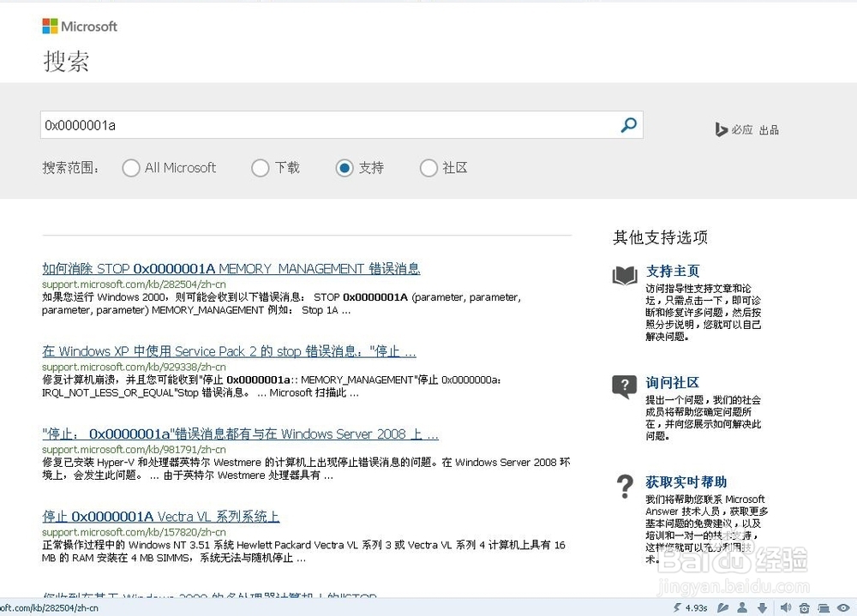Click the Microsoft logo
The image size is (857, 616).
(x=79, y=26)
